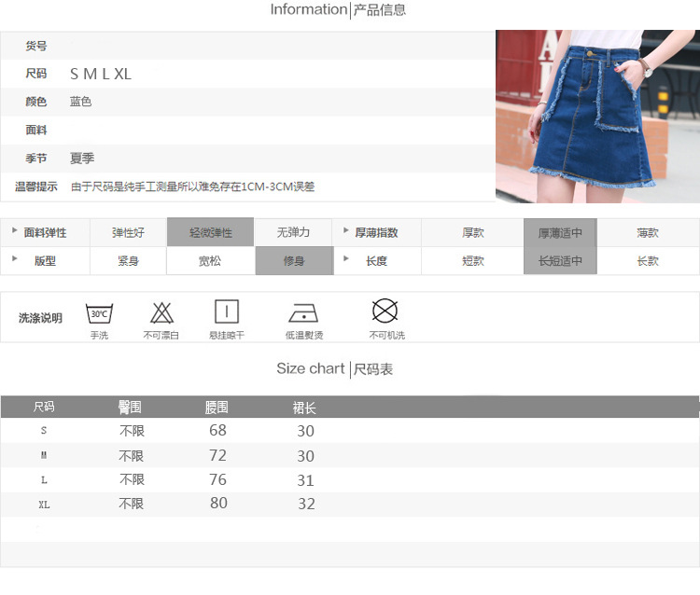The height and width of the screenshot is (595, 700).
Task: Click the 裙长 column header
Action: coord(304,408)
